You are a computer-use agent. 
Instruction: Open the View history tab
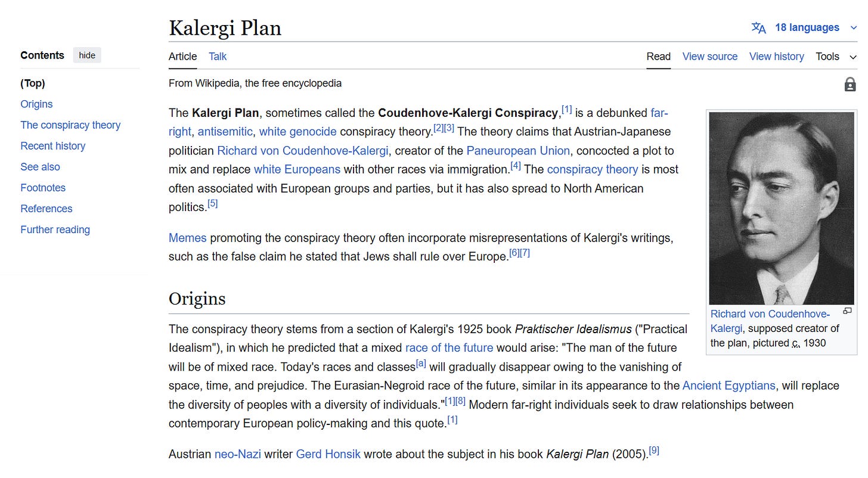[777, 57]
